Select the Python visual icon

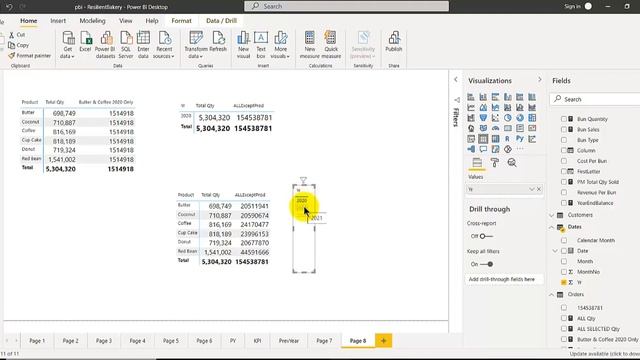pyautogui.click(x=520, y=139)
